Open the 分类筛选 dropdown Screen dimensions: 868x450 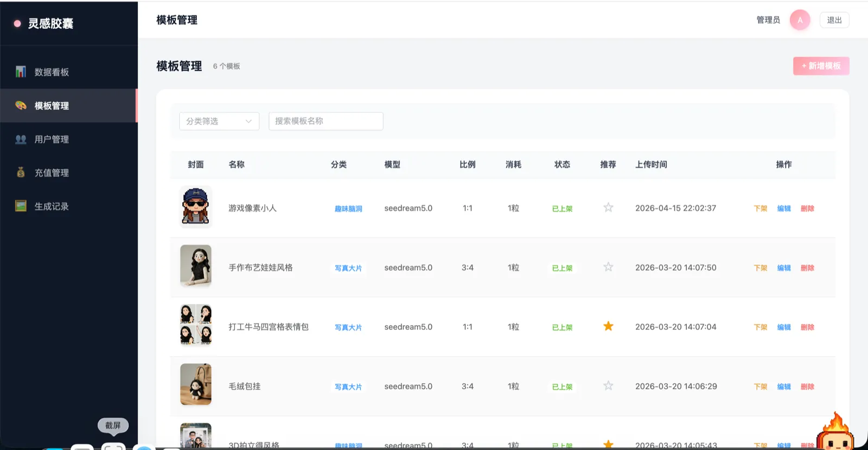(x=219, y=121)
